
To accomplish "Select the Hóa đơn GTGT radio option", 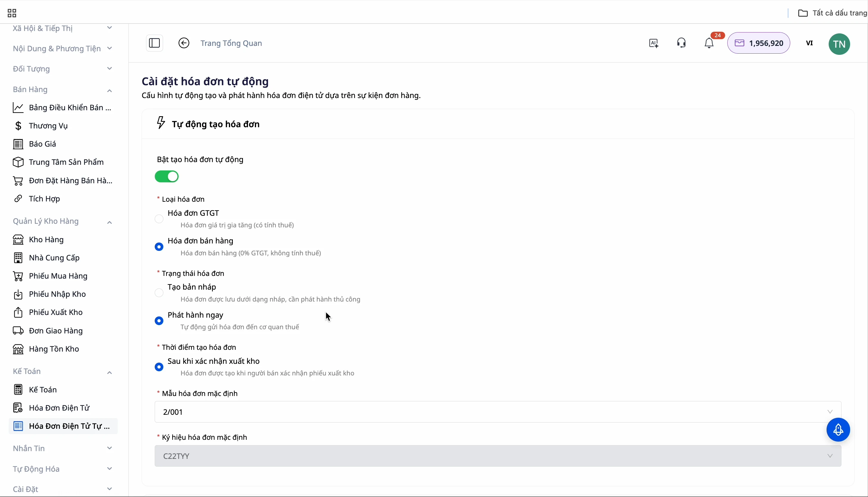I will [x=159, y=219].
